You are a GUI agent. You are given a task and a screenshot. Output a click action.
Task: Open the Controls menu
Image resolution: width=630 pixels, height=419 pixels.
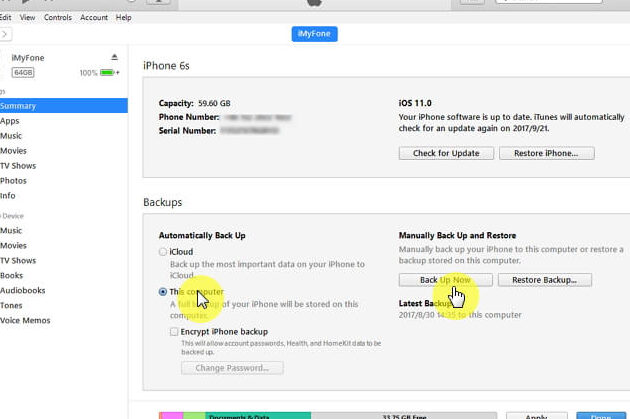tap(58, 17)
